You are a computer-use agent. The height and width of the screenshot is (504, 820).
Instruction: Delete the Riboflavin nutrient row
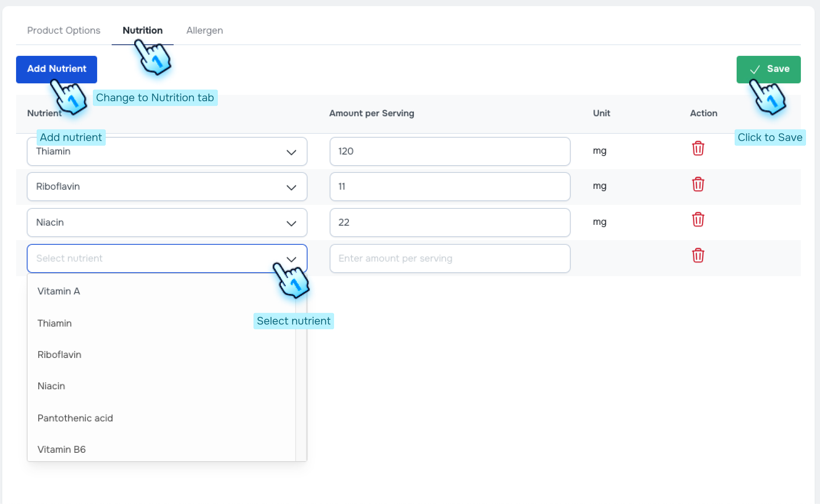698,185
